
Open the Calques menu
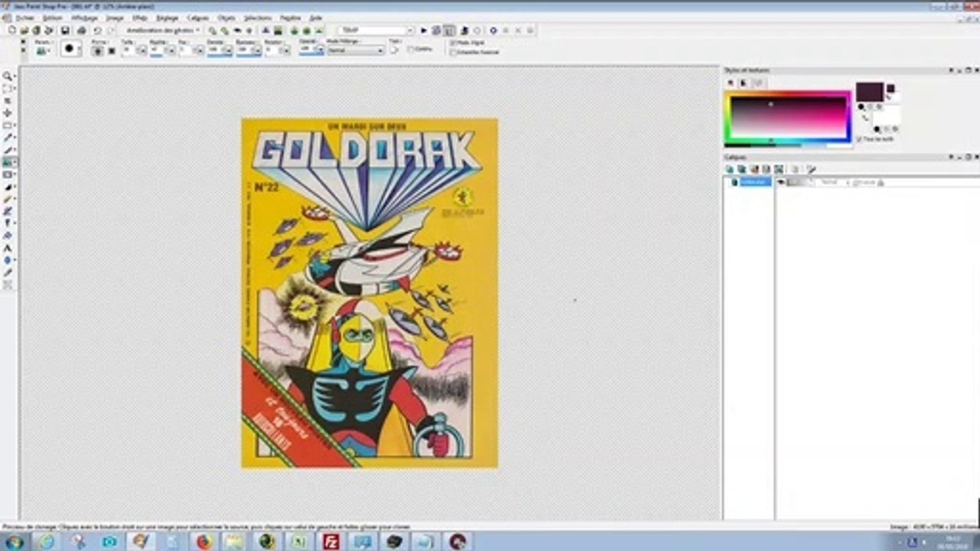coord(198,17)
